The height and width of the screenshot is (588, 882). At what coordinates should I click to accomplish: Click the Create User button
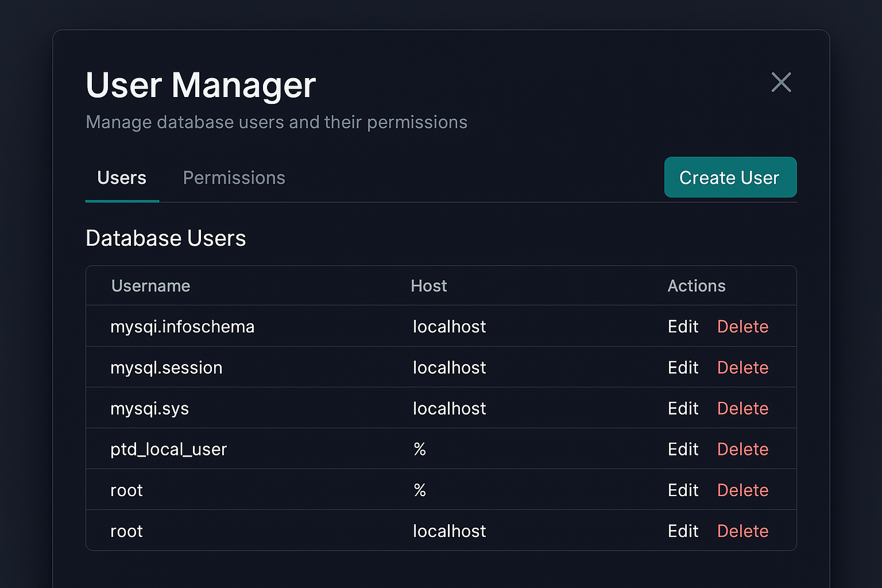[x=730, y=177]
